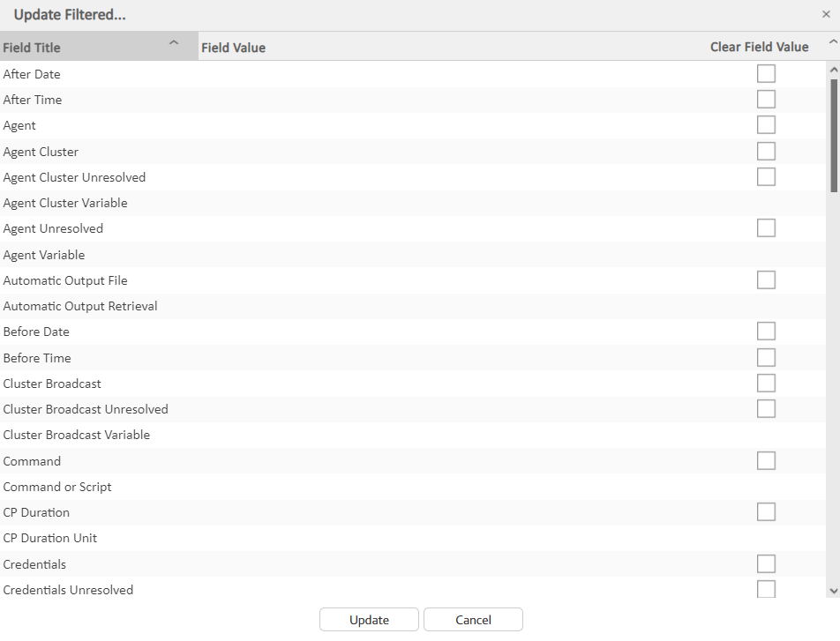
Task: Click the Update button
Action: click(x=369, y=620)
